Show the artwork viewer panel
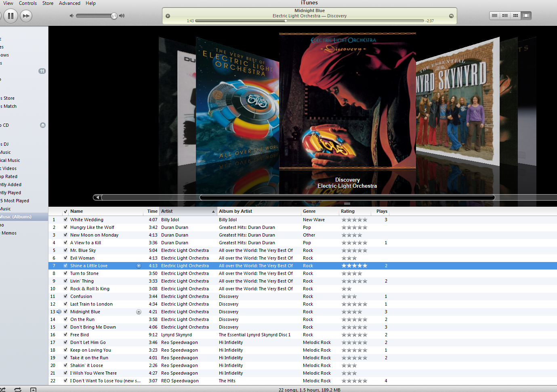This screenshot has width=557, height=392. coord(34,390)
